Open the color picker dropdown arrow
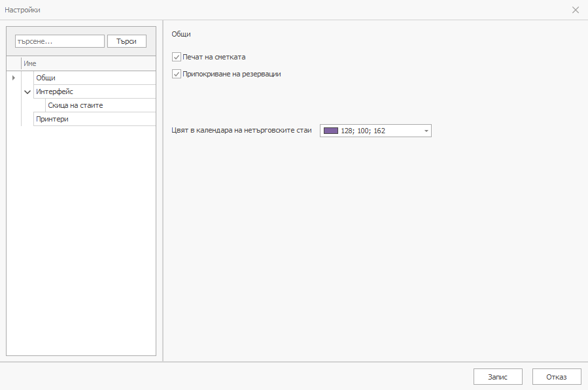Screen dimensions: 588x390 tap(425, 130)
